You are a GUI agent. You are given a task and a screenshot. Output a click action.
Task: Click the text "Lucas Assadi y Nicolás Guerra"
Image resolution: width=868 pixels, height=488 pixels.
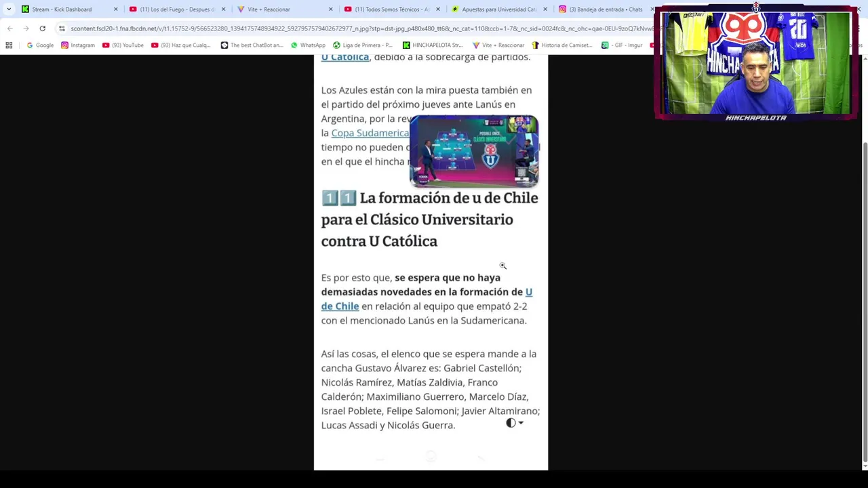(x=388, y=425)
